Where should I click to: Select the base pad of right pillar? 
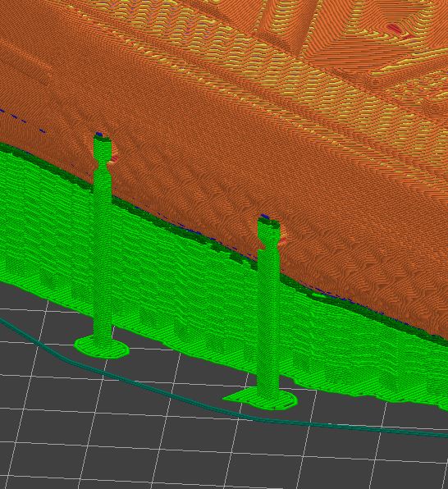260,400
